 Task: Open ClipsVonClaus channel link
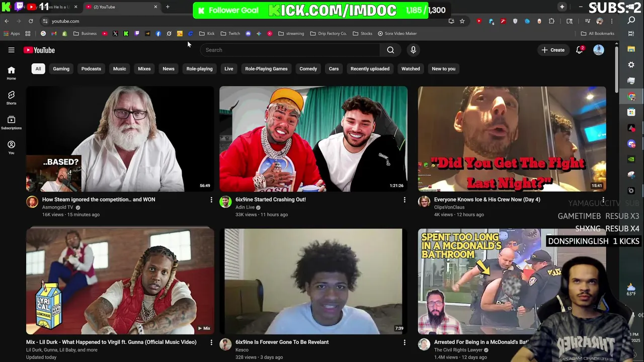click(449, 207)
